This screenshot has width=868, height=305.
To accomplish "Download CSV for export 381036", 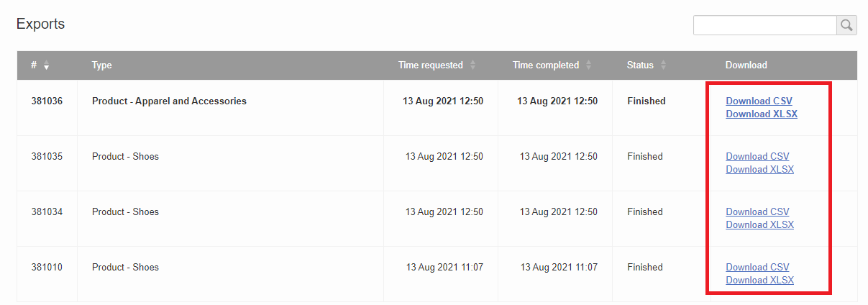I will [759, 101].
